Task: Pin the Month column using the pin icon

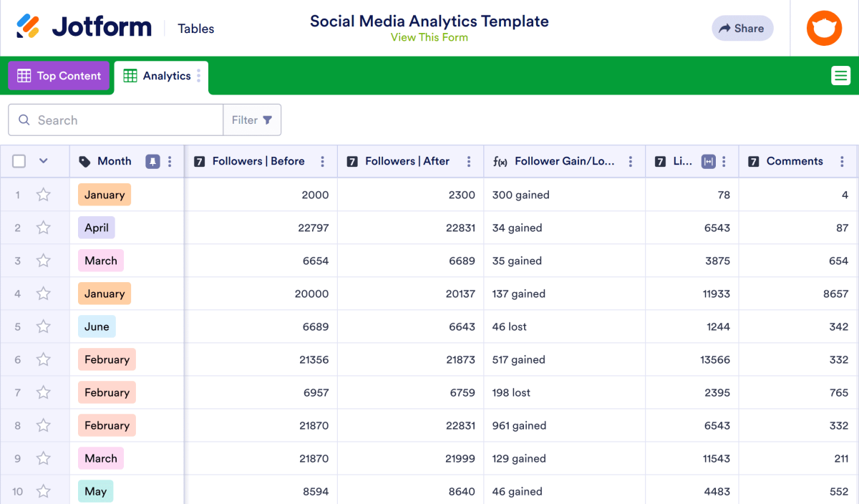Action: pyautogui.click(x=152, y=161)
